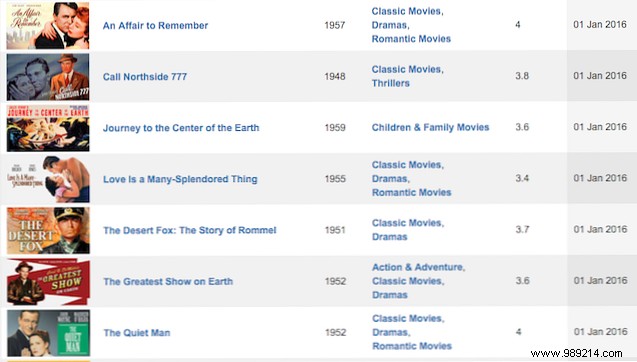
Task: Open The Quiet Man title link
Action: click(x=137, y=333)
